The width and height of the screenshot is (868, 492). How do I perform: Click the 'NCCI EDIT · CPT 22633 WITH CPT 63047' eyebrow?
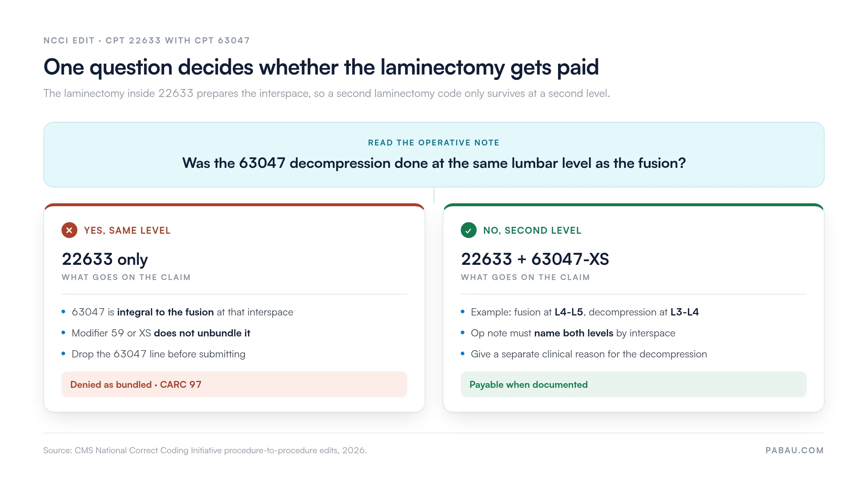147,41
